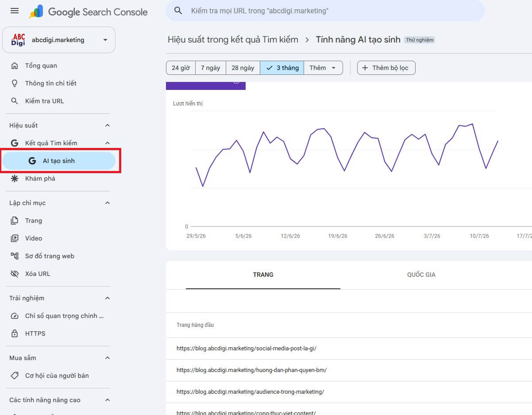
Task: Click the Tính năng AI tạo sinh heading
Action: point(358,39)
